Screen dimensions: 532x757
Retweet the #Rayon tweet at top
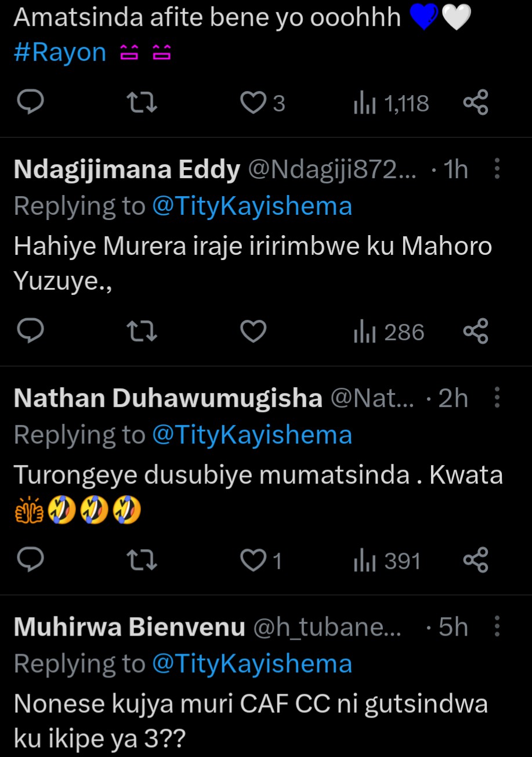click(142, 103)
